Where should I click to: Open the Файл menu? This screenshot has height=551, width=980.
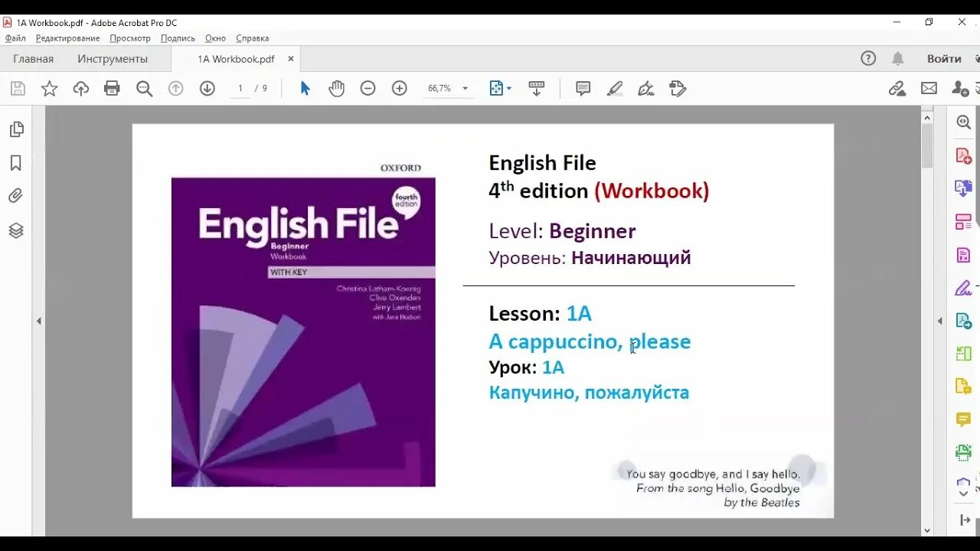point(15,38)
